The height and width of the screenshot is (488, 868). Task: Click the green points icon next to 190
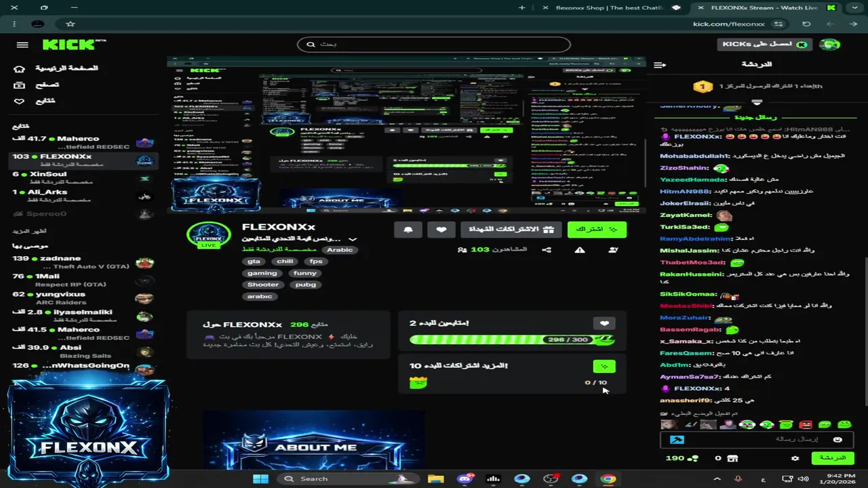tap(692, 459)
